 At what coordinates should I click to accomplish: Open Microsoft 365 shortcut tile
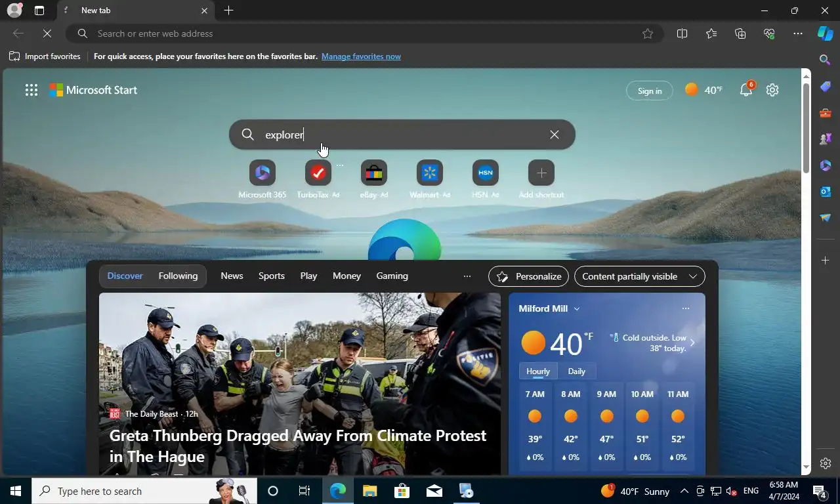coord(262,179)
